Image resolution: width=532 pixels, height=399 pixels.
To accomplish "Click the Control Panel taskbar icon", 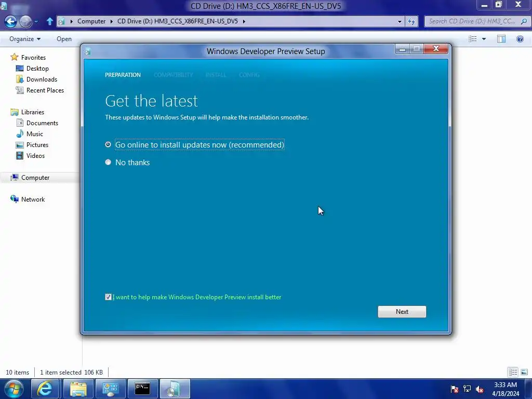I will coord(110,389).
